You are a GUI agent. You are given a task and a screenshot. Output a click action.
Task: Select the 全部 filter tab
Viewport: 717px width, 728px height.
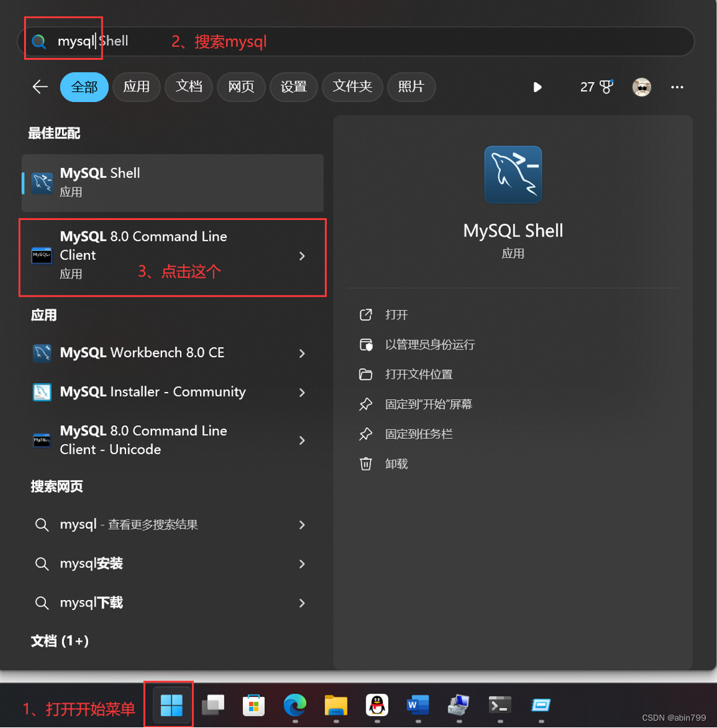coord(84,87)
